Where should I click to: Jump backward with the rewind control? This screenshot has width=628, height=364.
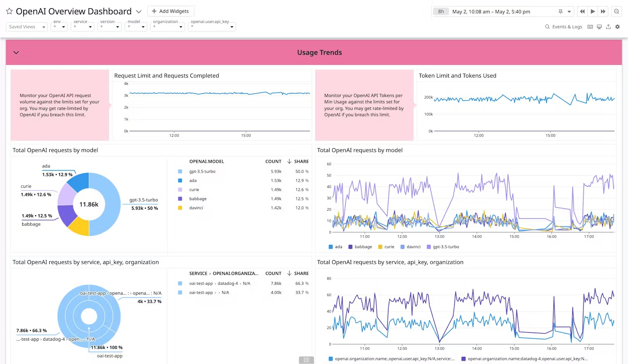pos(582,11)
